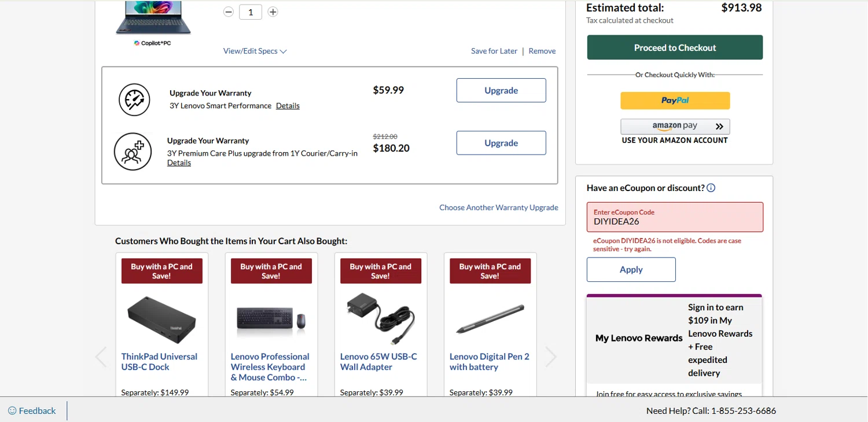
Task: Click the quantity number field
Action: (251, 12)
